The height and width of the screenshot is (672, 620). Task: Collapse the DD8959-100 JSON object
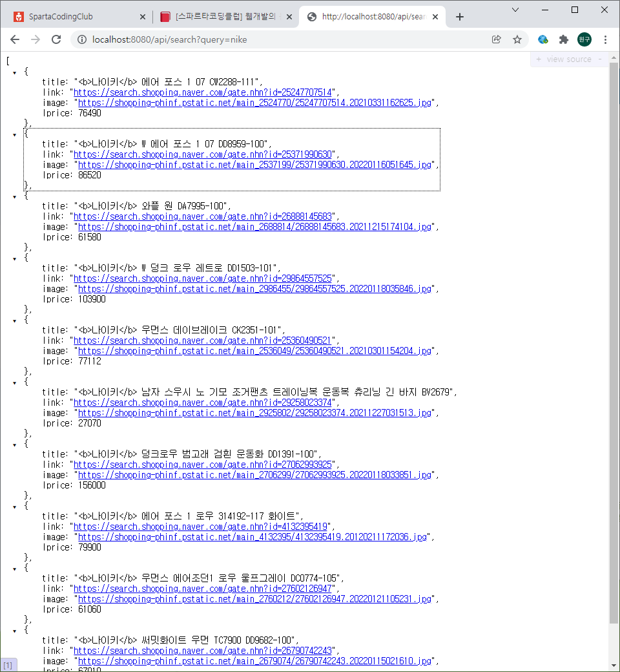[x=15, y=135]
